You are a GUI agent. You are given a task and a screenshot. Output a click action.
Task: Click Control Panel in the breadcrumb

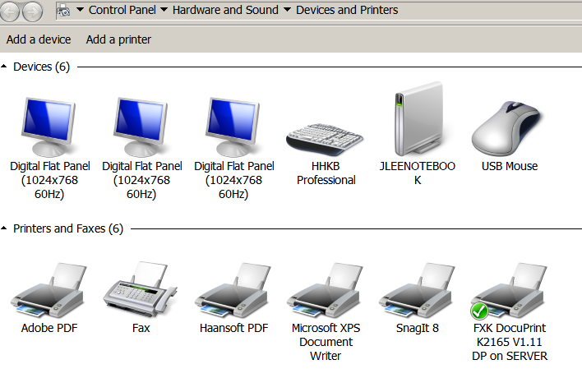pyautogui.click(x=122, y=10)
